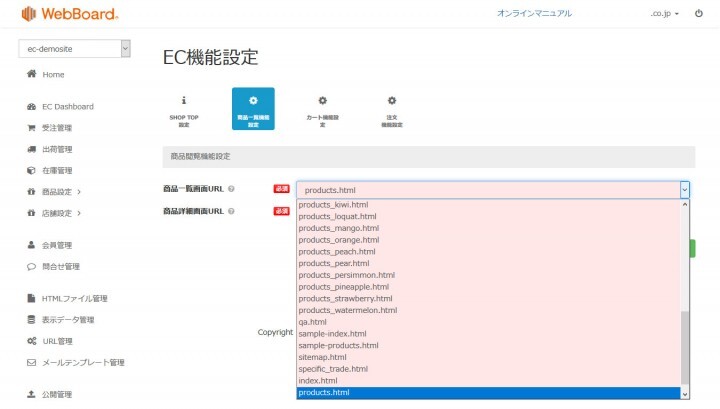This screenshot has height=409, width=720.
Task: Open メールテンプレート管理 in sidebar
Action: click(83, 362)
